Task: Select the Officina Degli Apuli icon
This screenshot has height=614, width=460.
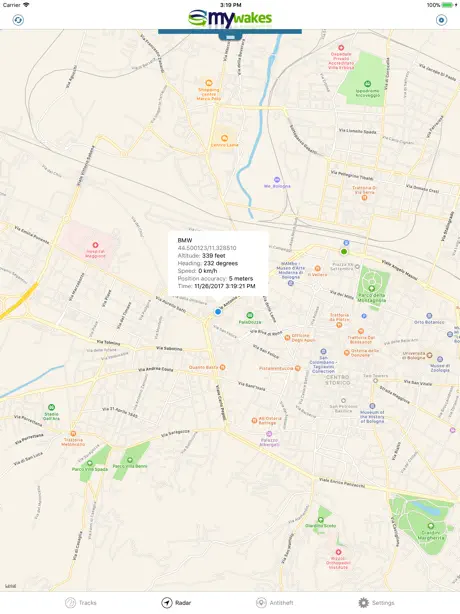Action: tap(287, 338)
